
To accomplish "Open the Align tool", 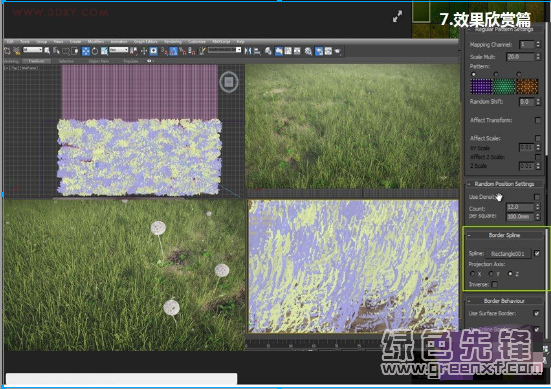I will pos(257,51).
